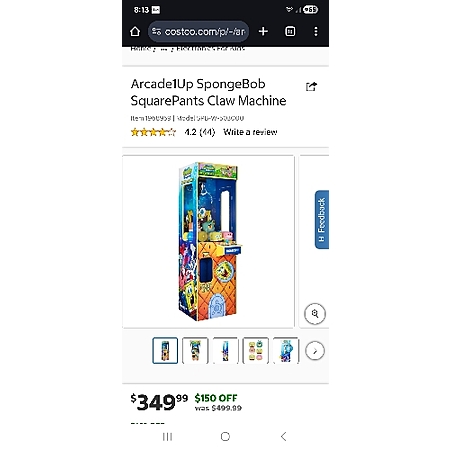450x450 pixels.
Task: Zoom the product image with magnifier icon
Action: point(315,313)
